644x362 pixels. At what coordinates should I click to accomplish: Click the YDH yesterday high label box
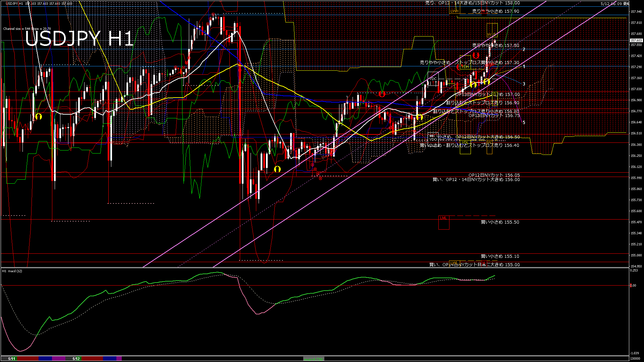click(465, 67)
